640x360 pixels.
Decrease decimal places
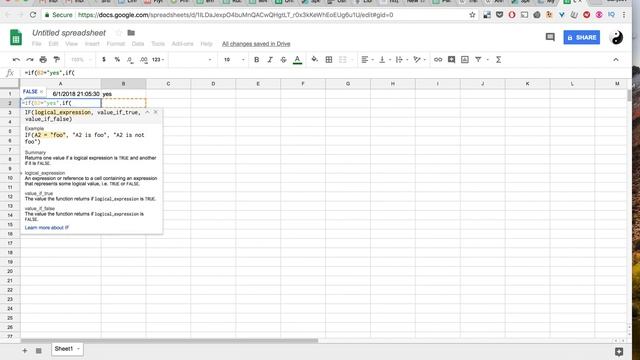130,60
